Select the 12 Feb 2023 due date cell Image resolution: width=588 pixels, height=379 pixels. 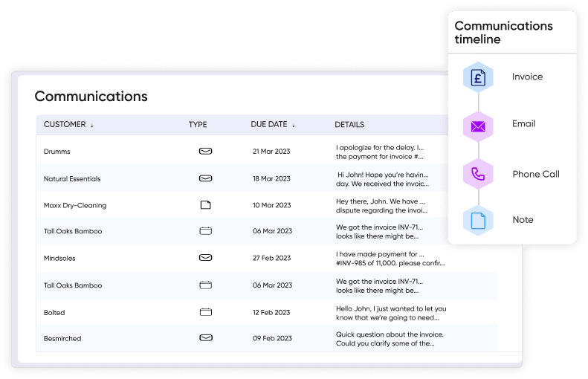point(271,313)
